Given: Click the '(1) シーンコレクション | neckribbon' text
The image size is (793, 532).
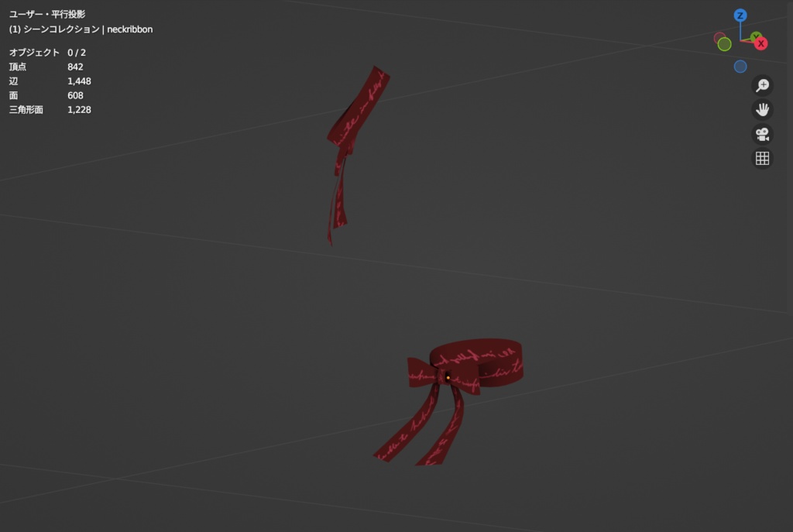Looking at the screenshot, I should [x=81, y=29].
